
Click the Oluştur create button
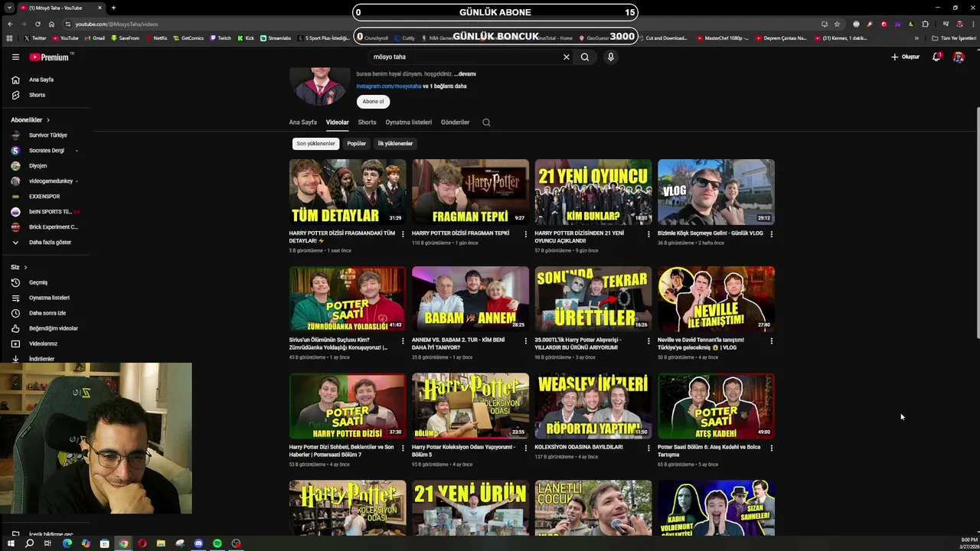pyautogui.click(x=905, y=57)
